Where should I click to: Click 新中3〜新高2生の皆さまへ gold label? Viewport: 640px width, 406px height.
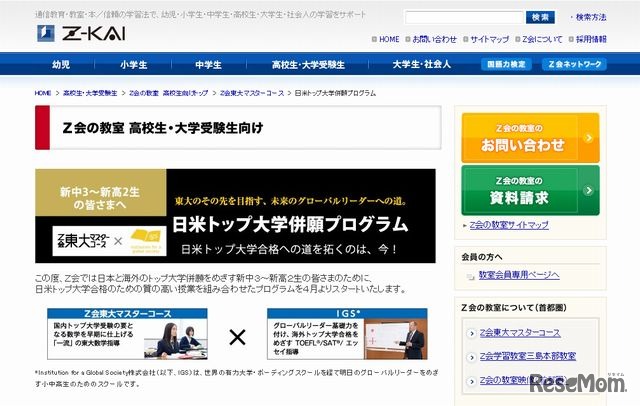[100, 193]
